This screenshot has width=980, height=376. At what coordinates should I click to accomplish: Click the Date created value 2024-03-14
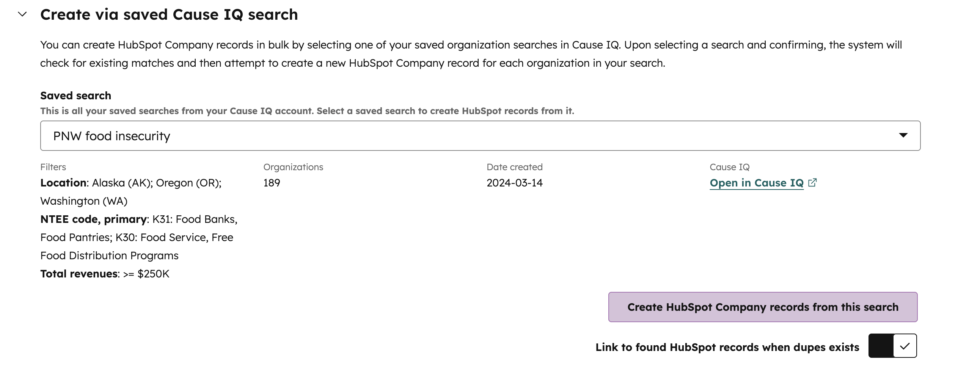(515, 183)
